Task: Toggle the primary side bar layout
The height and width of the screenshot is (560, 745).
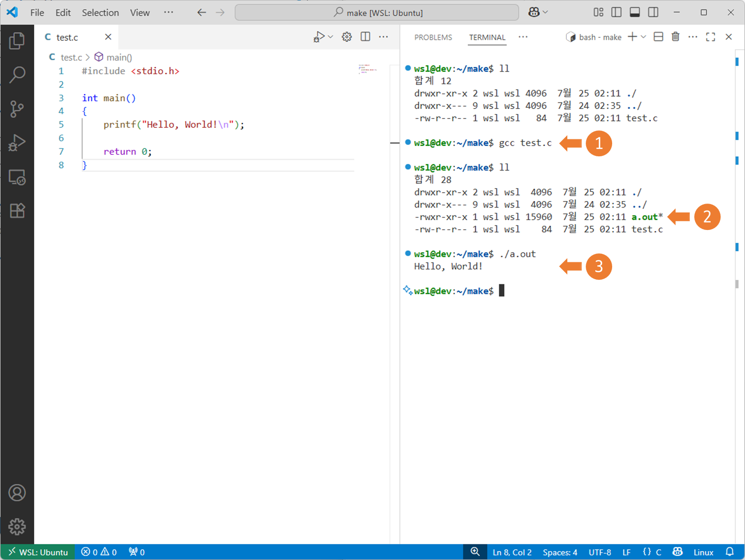Action: click(616, 12)
